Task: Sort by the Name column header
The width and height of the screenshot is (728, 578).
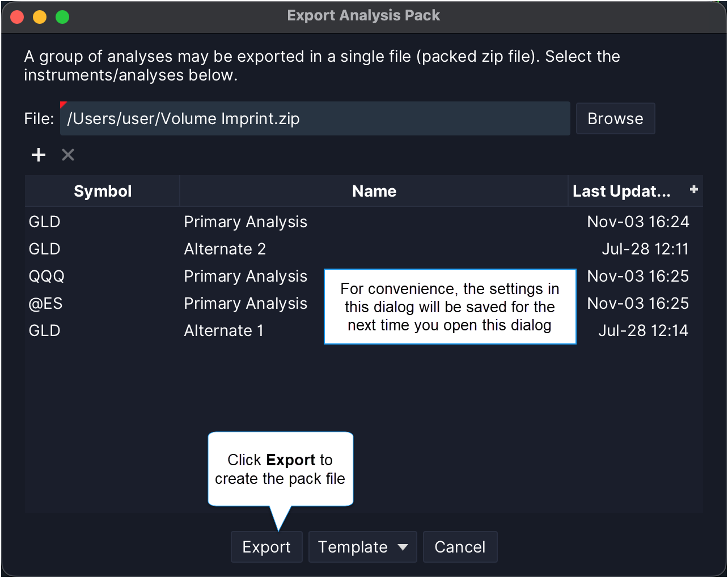Action: point(374,191)
